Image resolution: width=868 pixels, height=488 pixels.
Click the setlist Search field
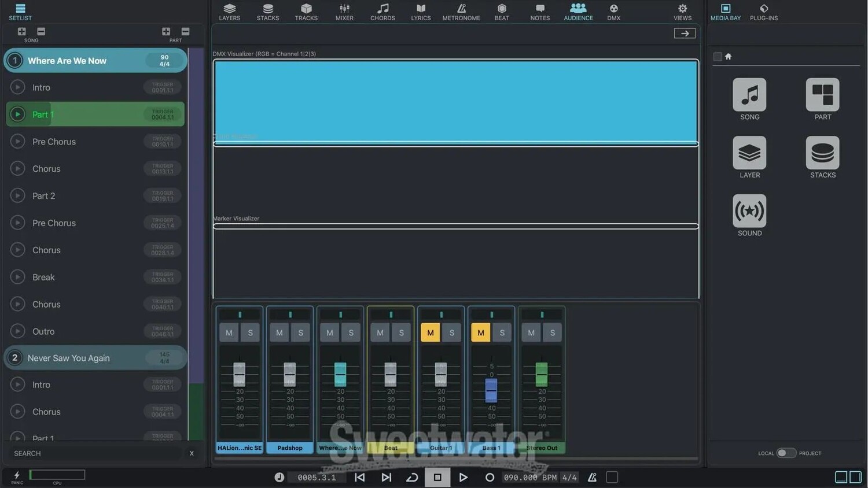(x=95, y=453)
